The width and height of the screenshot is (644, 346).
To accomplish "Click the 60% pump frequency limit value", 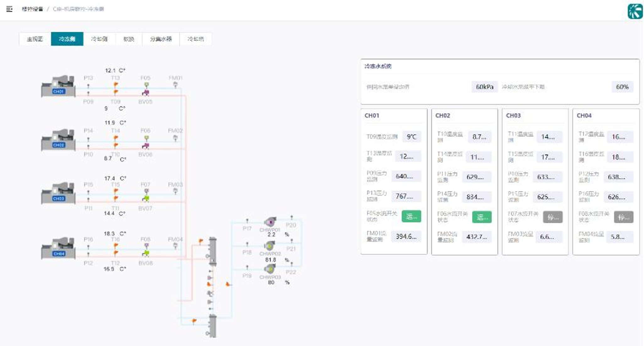I will click(622, 87).
